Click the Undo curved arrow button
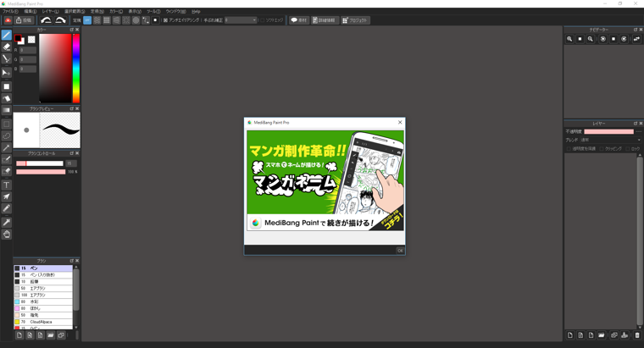This screenshot has width=644, height=348. (46, 20)
